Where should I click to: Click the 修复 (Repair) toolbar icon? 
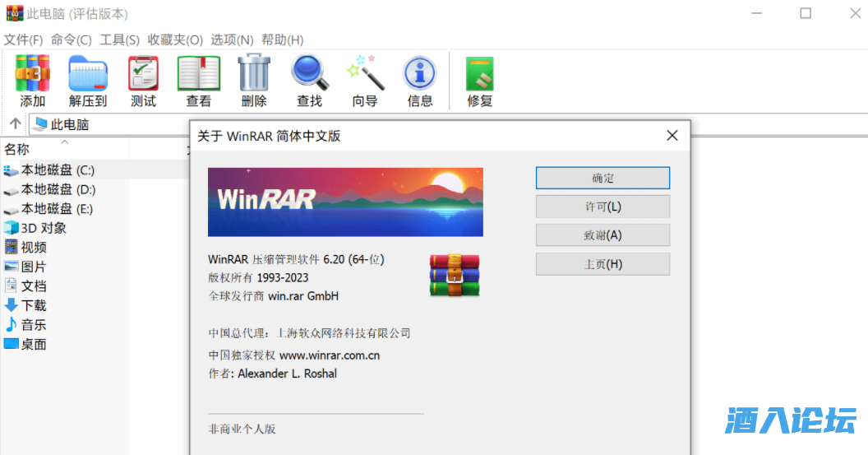point(479,73)
